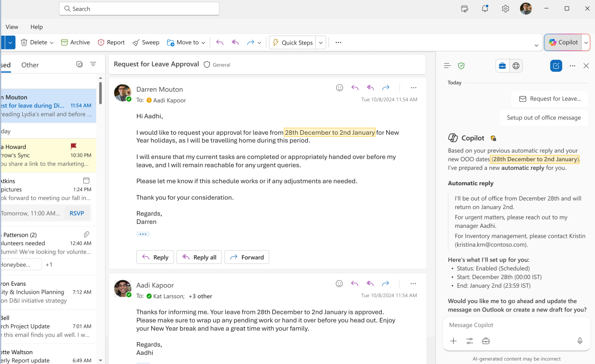Click RSVP on the meeting invite
The height and width of the screenshot is (364, 595).
pos(77,212)
